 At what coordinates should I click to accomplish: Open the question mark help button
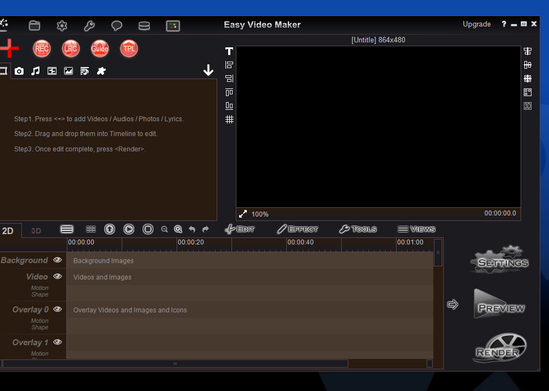(504, 24)
